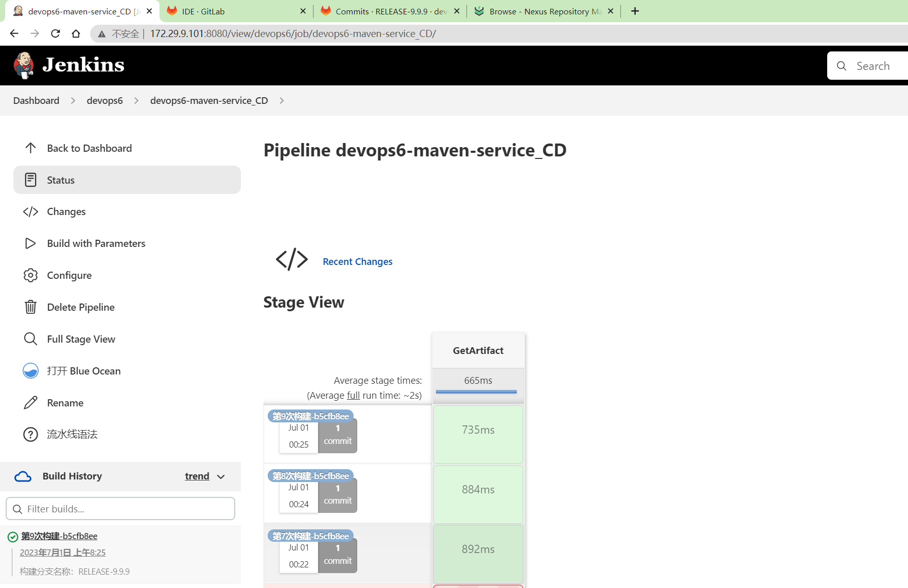Close the IDE GitLab browser tab
The height and width of the screenshot is (588, 908).
303,11
